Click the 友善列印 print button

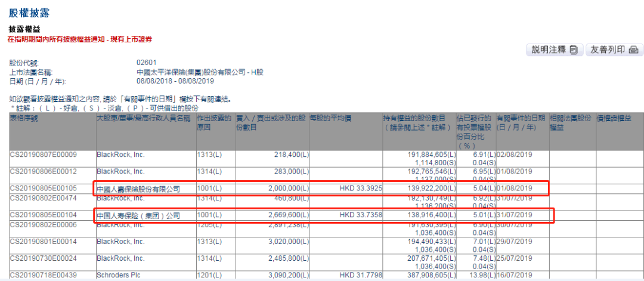pos(614,50)
